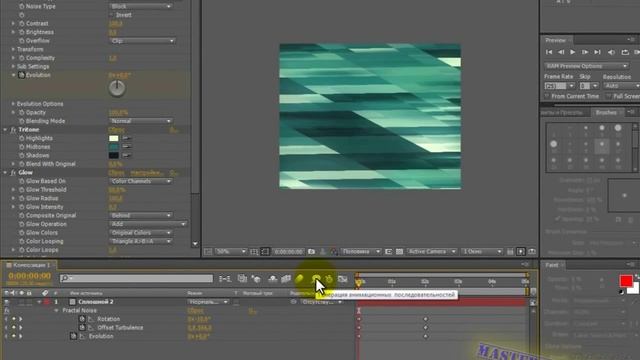Click the Auto-keyframe stopwatch icon
This screenshot has width=640, height=360.
329,279
